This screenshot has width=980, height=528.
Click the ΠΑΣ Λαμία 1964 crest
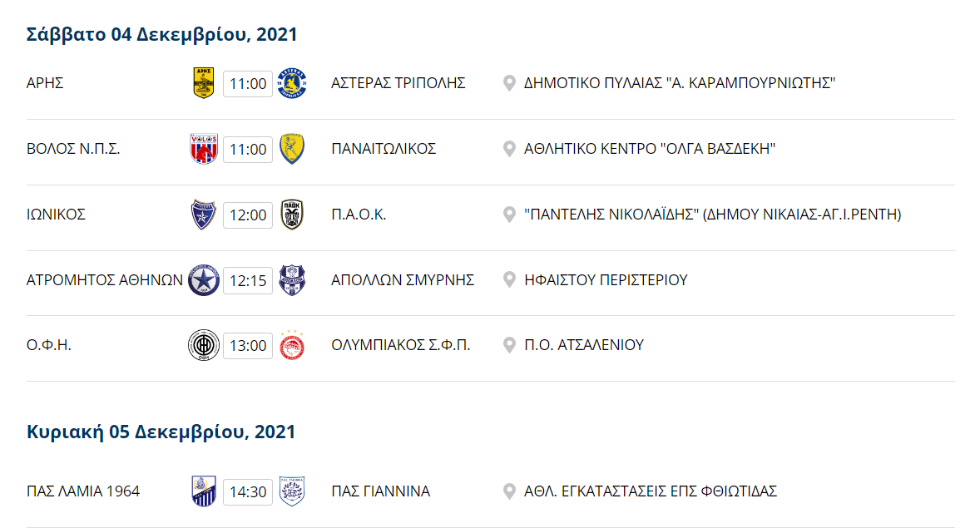point(204,491)
